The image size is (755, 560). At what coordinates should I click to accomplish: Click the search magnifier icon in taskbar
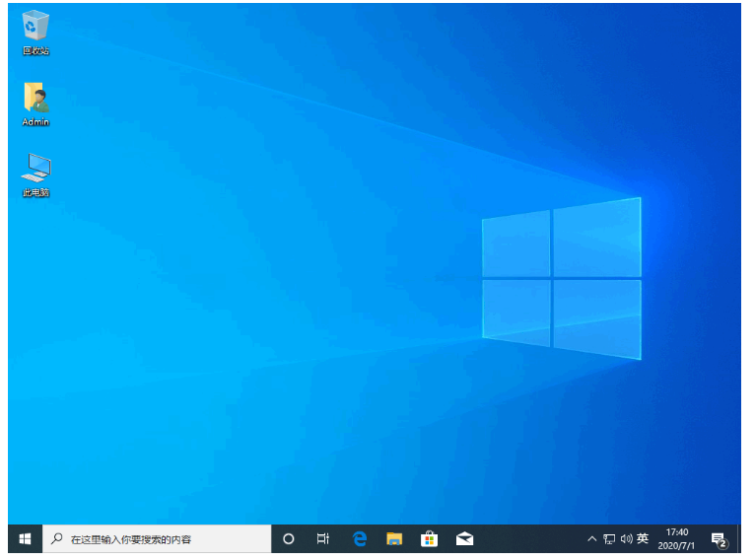pos(57,539)
